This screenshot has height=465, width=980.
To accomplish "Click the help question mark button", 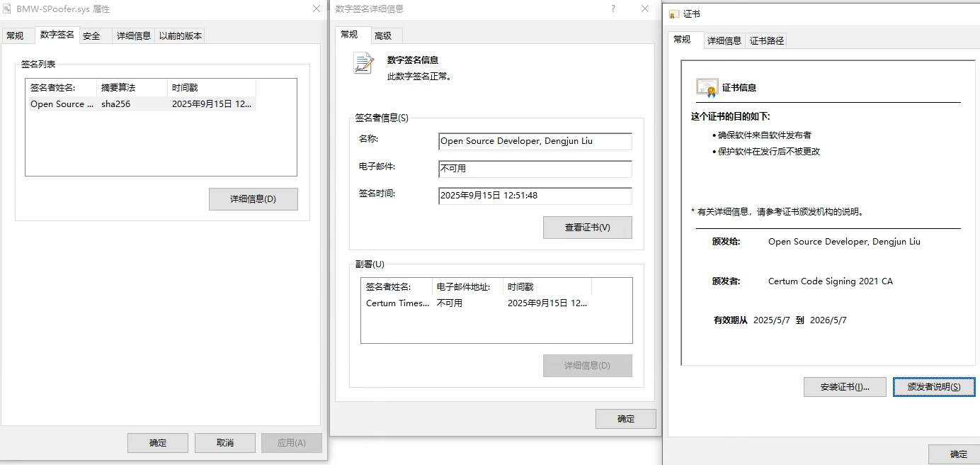I will 613,9.
